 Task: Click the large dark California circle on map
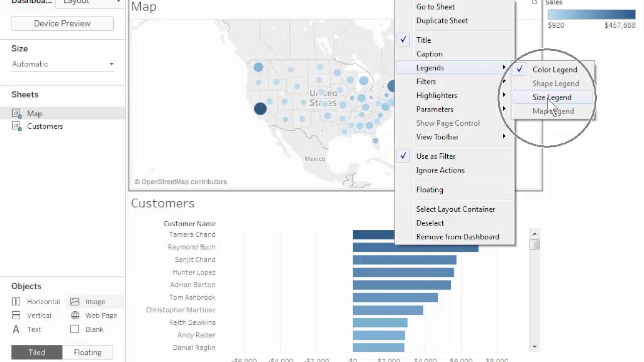click(260, 108)
